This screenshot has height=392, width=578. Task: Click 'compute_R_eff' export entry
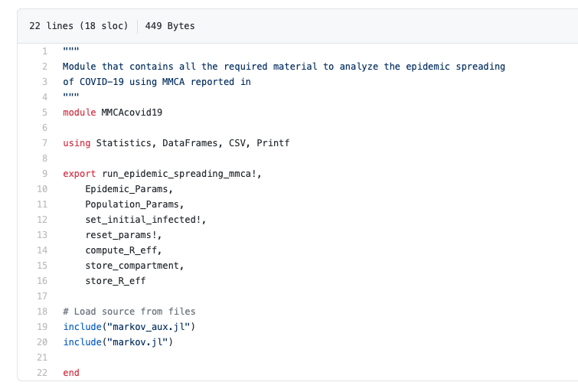point(121,250)
